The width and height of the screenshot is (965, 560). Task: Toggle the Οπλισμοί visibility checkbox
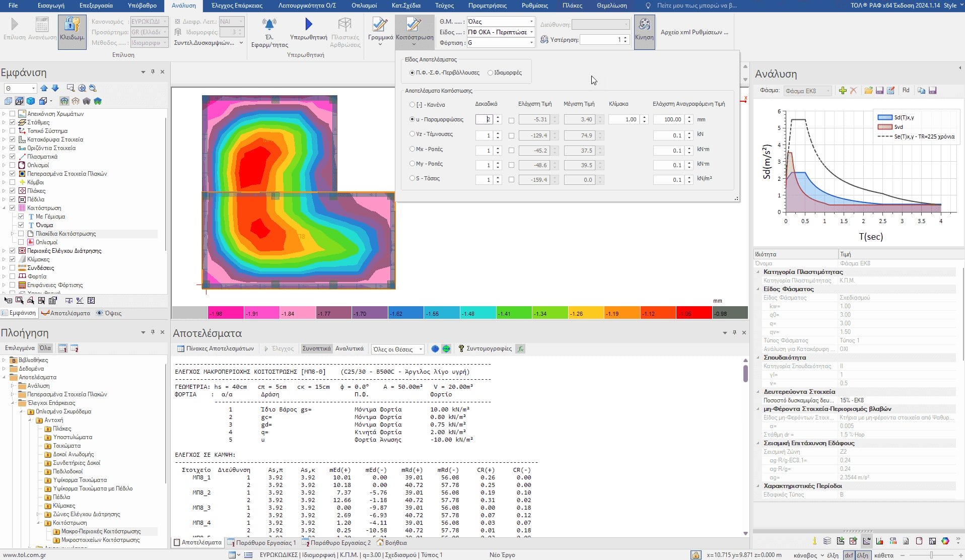tap(13, 165)
